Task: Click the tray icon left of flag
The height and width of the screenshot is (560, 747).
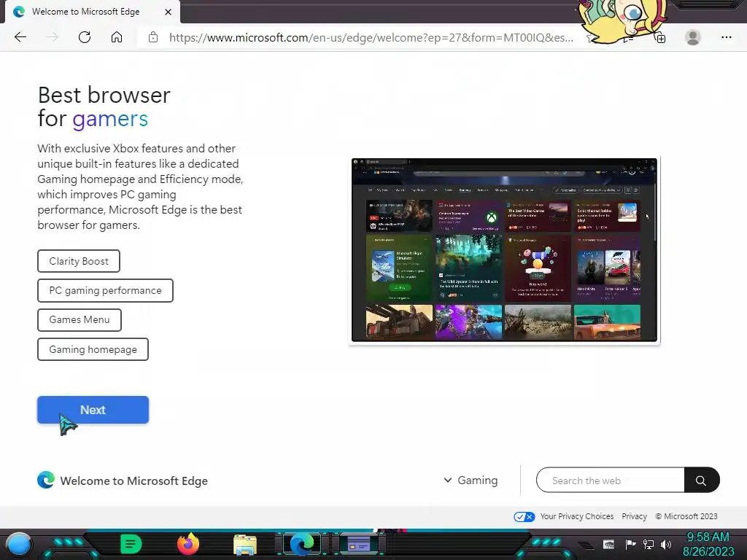Action: [x=608, y=544]
